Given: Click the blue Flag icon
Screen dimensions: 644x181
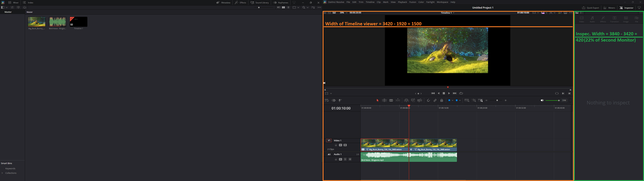Looking at the screenshot, I should coord(449,101).
